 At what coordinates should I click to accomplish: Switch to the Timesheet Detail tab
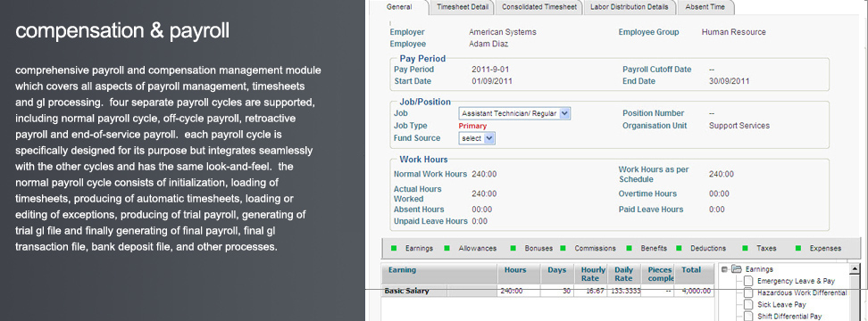point(463,7)
